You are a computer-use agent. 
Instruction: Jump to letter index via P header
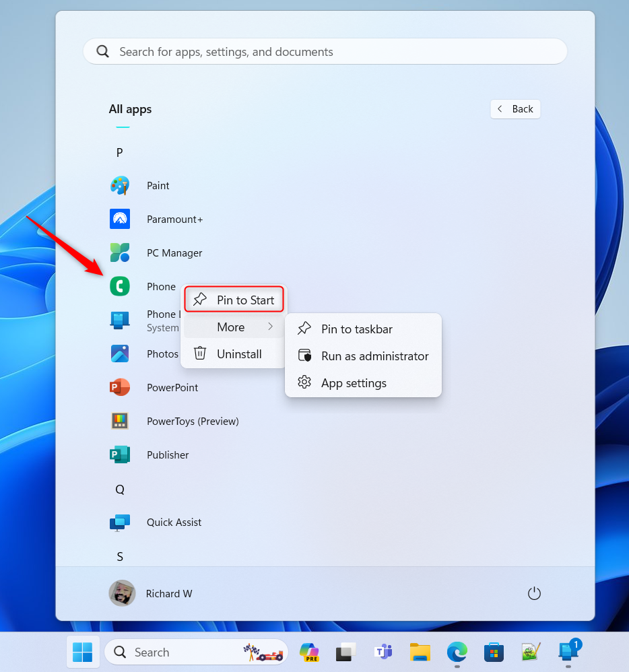click(120, 153)
